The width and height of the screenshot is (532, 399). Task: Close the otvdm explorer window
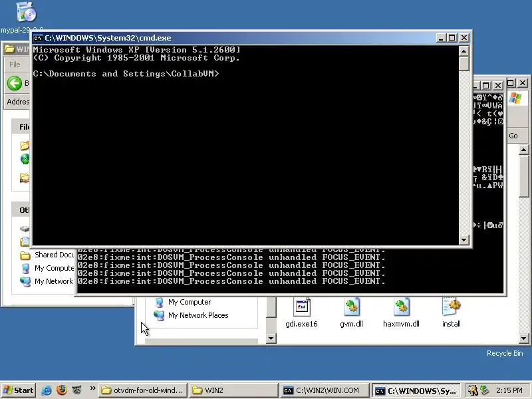[523, 82]
